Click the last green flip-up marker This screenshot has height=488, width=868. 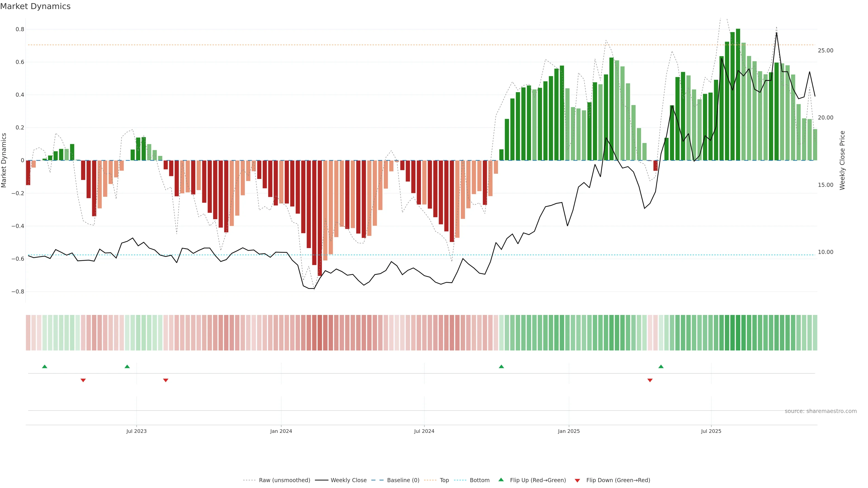[x=661, y=366]
